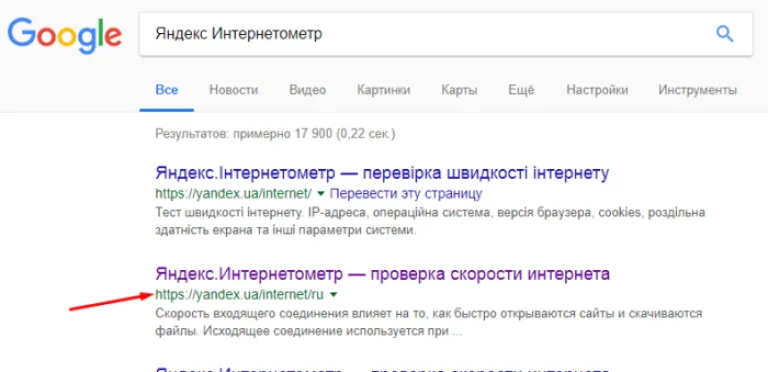Expand the Ещё menu

click(x=521, y=90)
